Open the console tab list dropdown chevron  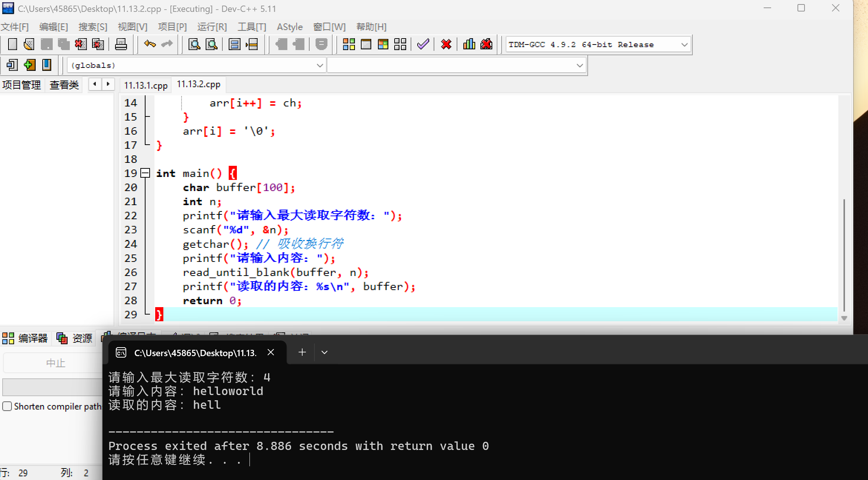(x=324, y=352)
